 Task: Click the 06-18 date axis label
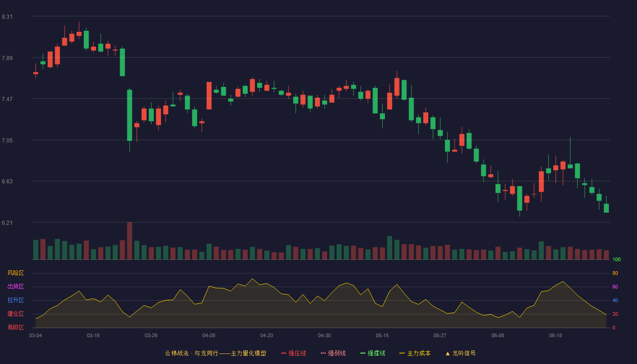pyautogui.click(x=556, y=335)
